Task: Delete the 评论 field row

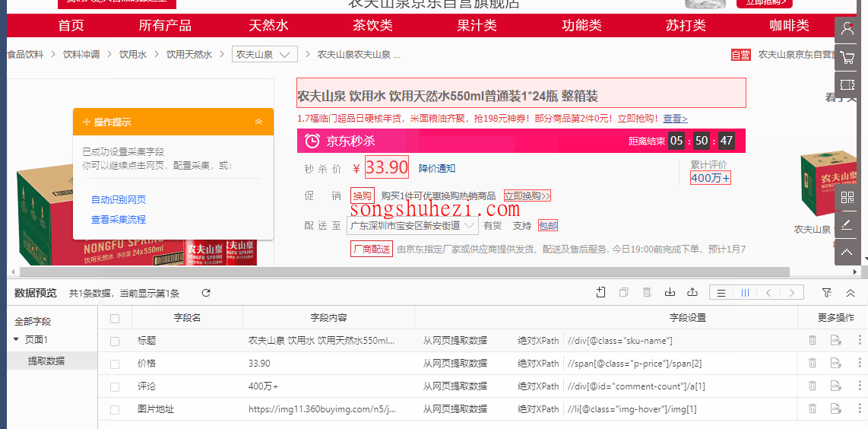Action: pos(812,386)
